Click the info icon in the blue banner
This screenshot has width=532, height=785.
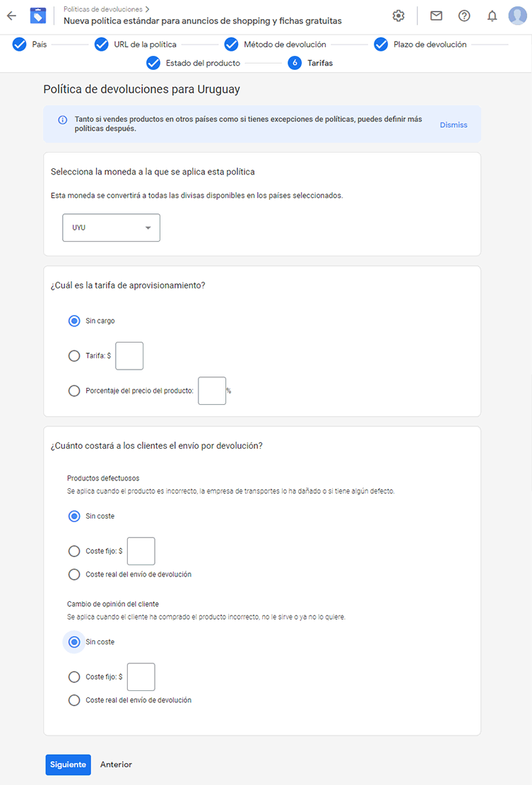63,119
